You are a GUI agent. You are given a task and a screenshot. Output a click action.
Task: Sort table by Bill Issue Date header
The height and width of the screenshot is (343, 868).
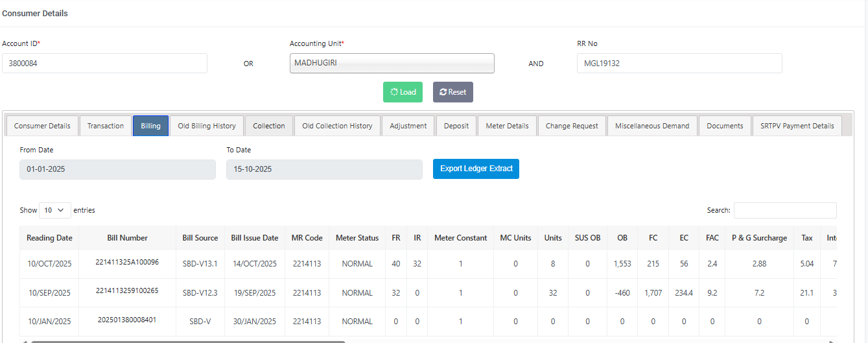(254, 238)
